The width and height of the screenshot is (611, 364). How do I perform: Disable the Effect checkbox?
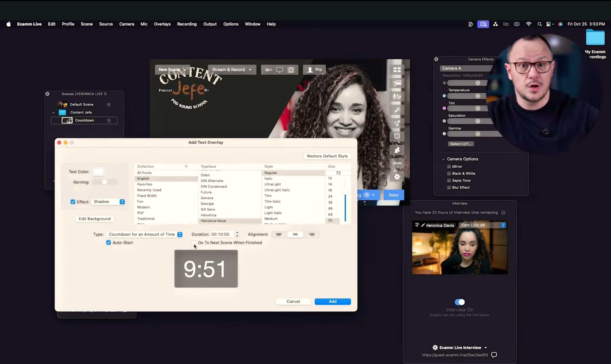pos(73,202)
